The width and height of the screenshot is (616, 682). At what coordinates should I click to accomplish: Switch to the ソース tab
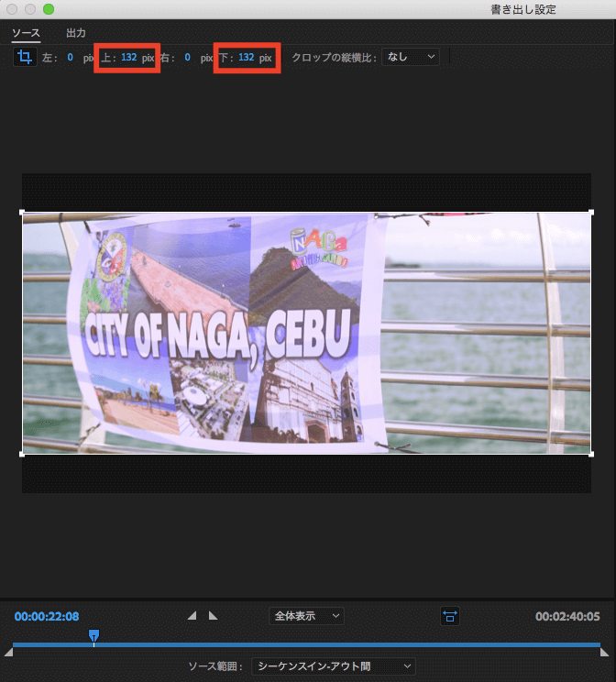coord(26,33)
